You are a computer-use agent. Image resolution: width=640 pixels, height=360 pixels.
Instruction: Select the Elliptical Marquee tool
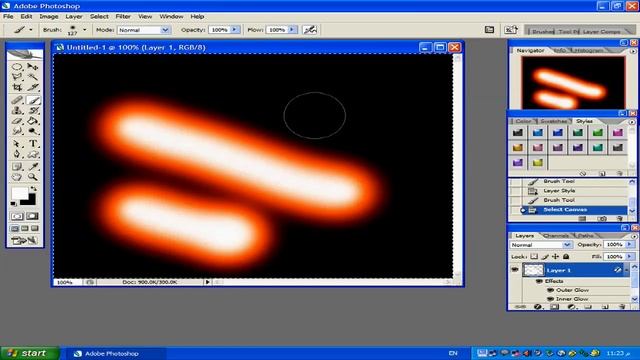tap(17, 67)
